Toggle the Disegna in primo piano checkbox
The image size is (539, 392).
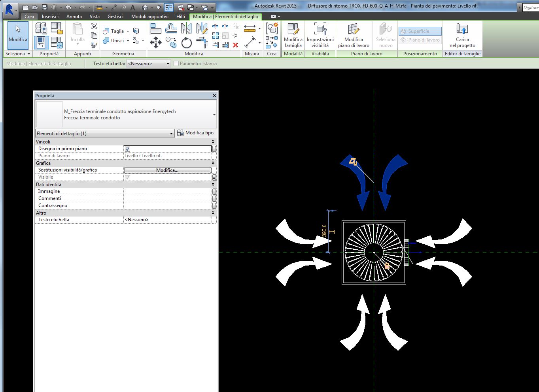(x=127, y=149)
